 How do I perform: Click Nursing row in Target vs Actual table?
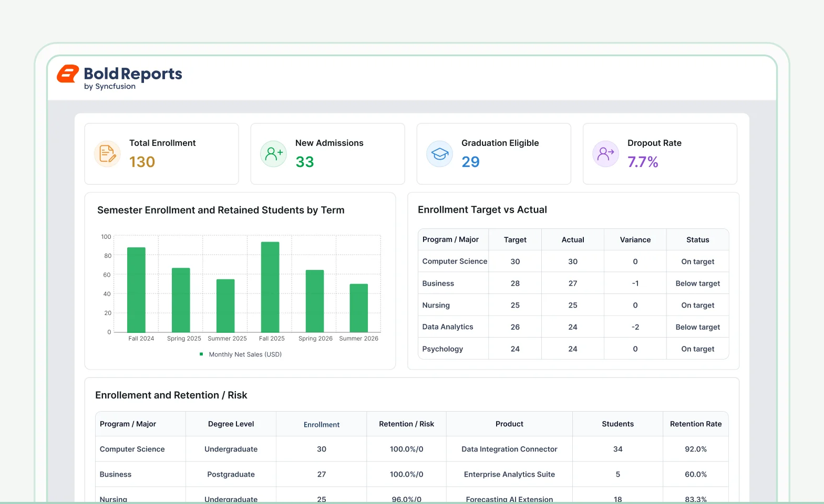click(573, 305)
